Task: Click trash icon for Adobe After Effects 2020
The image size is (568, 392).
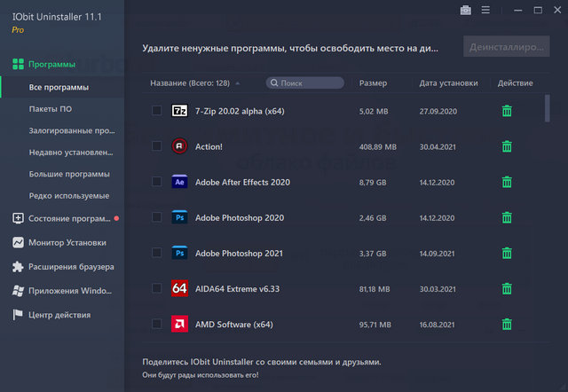Action: coord(507,182)
